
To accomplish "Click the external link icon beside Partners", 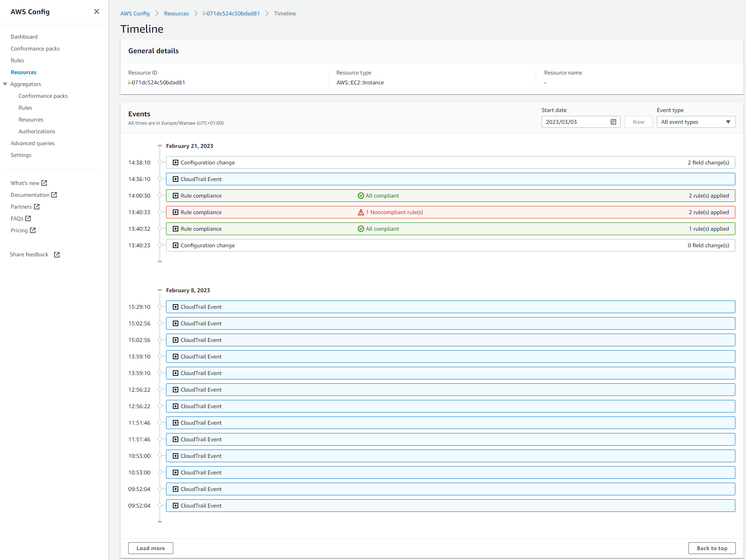I will click(37, 206).
